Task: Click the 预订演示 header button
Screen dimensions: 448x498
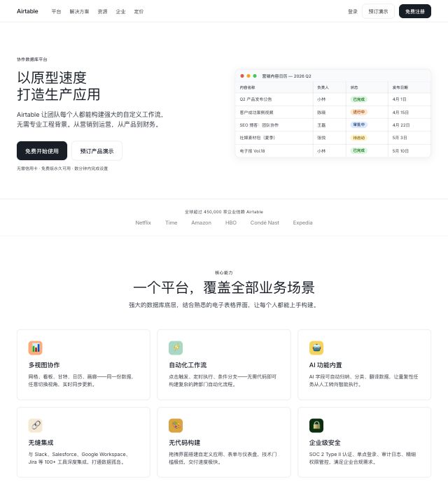Action: 378,11
